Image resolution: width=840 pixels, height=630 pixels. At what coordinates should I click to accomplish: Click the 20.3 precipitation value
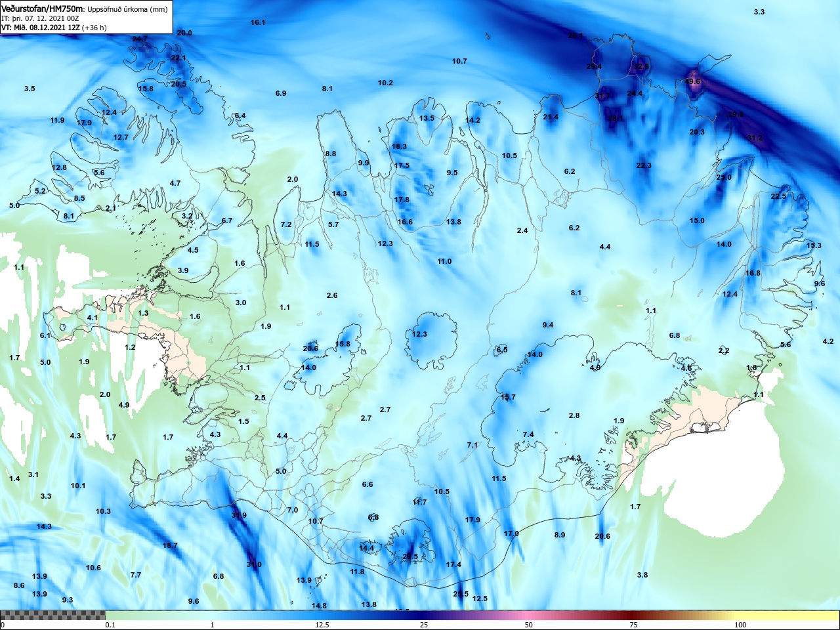pos(697,133)
